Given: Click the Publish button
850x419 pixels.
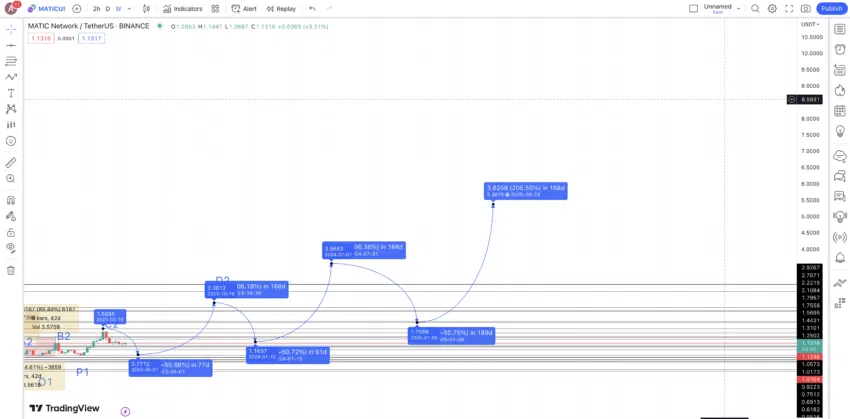Looking at the screenshot, I should (x=831, y=9).
